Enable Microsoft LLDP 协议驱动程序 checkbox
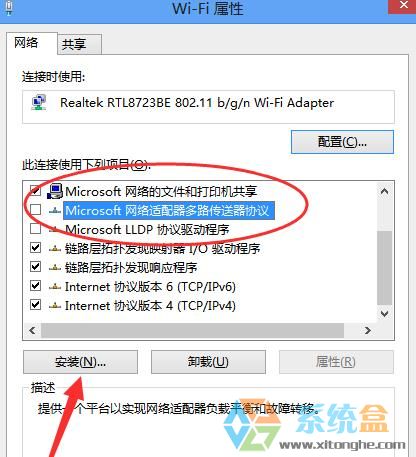 [x=35, y=229]
